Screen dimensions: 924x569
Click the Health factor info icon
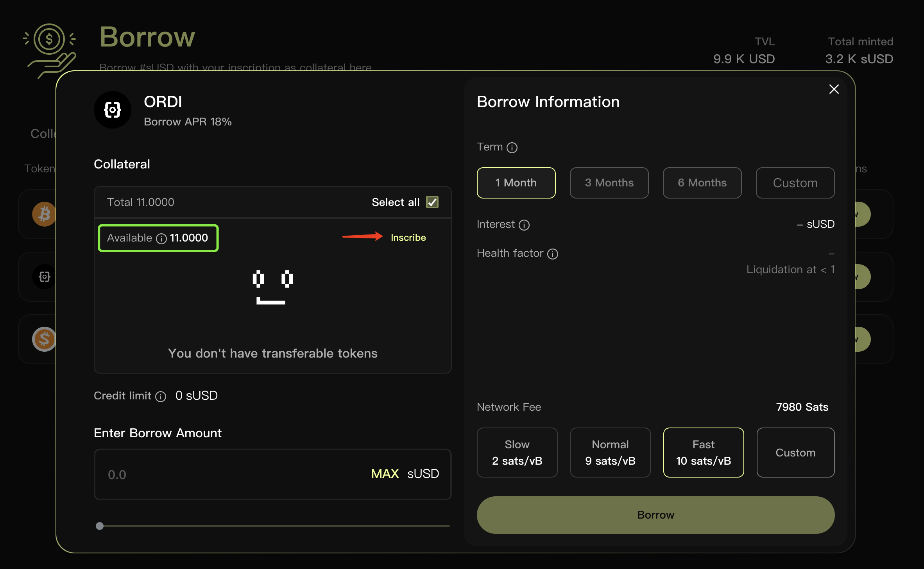[x=553, y=254]
